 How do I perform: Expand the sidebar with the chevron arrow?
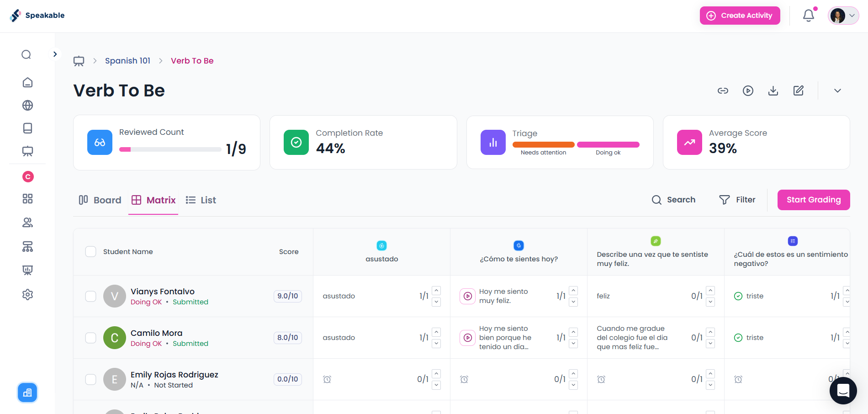pyautogui.click(x=55, y=54)
